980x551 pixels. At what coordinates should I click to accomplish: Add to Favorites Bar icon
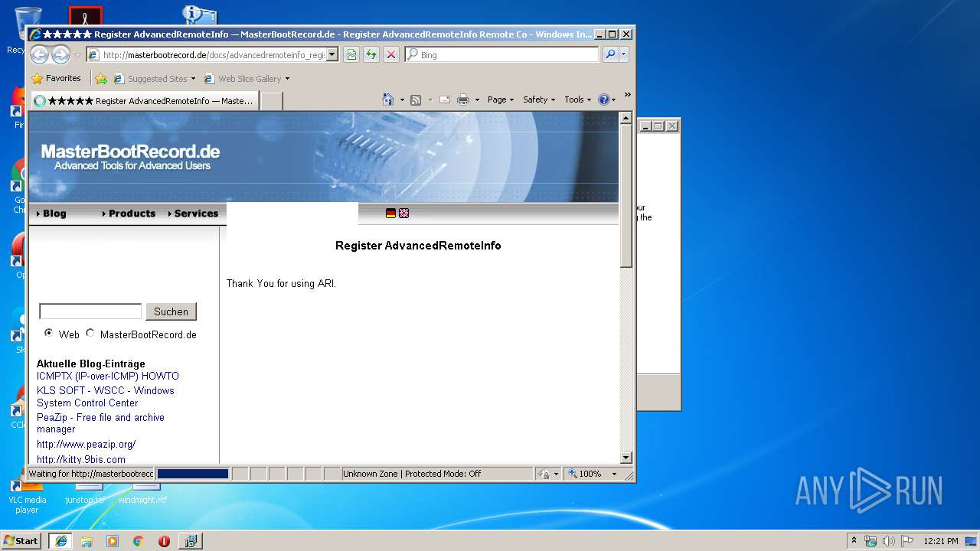(x=101, y=78)
